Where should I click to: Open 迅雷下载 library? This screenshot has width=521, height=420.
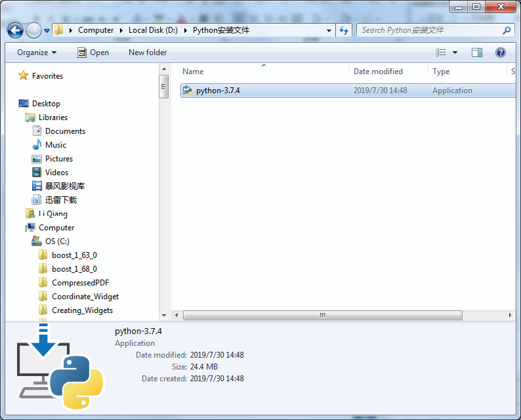(61, 200)
